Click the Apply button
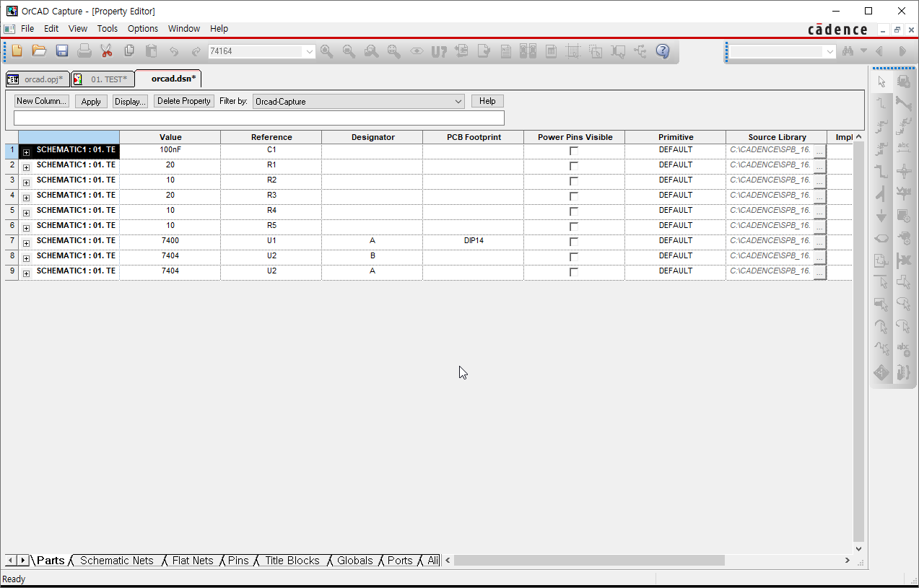The width and height of the screenshot is (919, 588). 91,102
